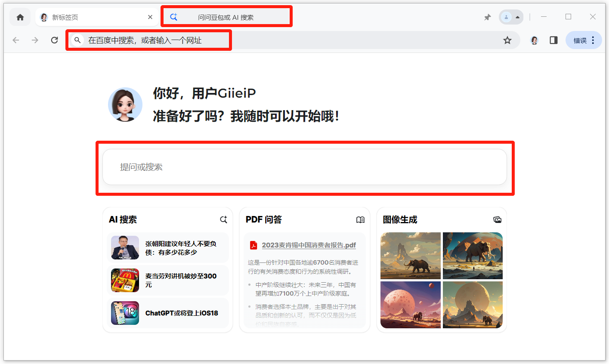
Task: Open the AI 搜索 card heading
Action: [123, 219]
